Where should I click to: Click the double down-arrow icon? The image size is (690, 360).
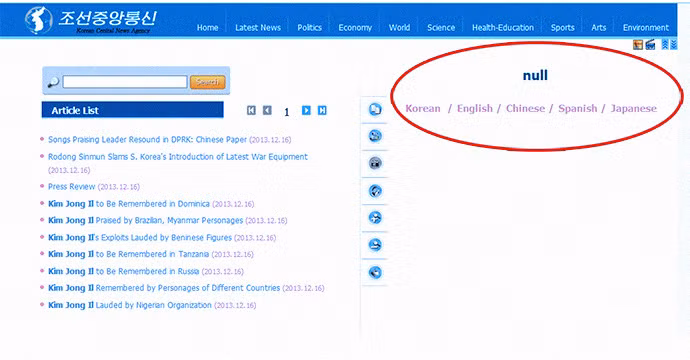(x=674, y=44)
